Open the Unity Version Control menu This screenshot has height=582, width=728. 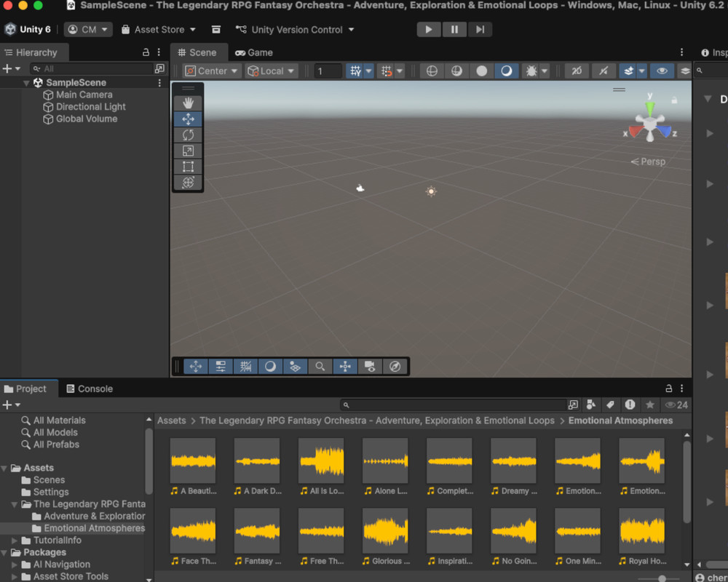[x=295, y=30]
